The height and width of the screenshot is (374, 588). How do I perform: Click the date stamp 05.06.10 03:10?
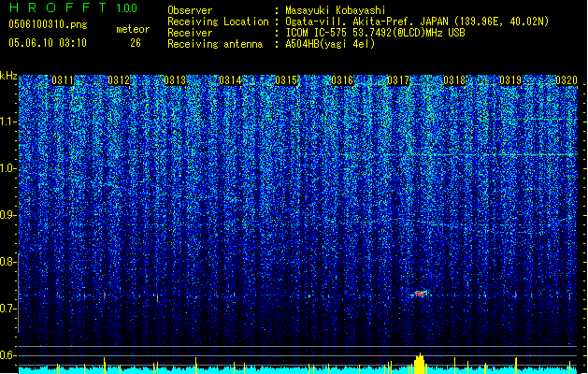(x=48, y=43)
